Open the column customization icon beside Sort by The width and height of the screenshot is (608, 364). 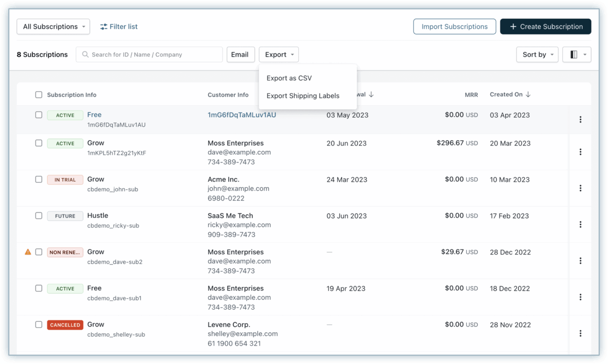577,54
